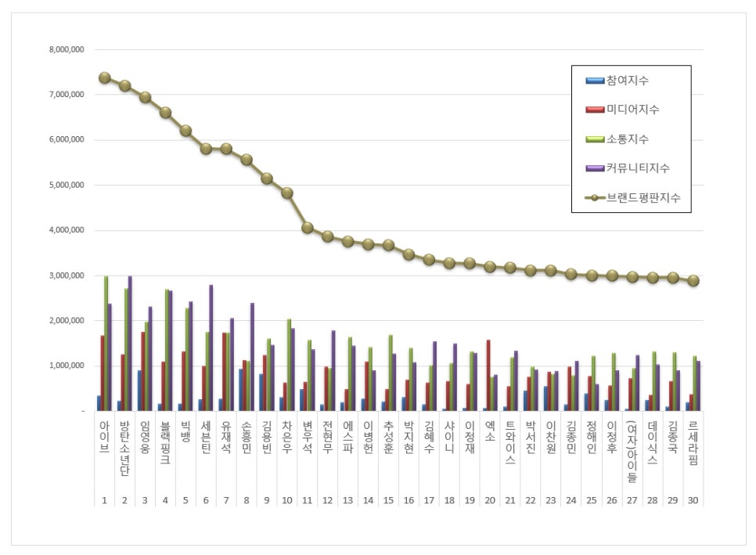Click the red 미디어지수 legend swatch

click(x=595, y=110)
